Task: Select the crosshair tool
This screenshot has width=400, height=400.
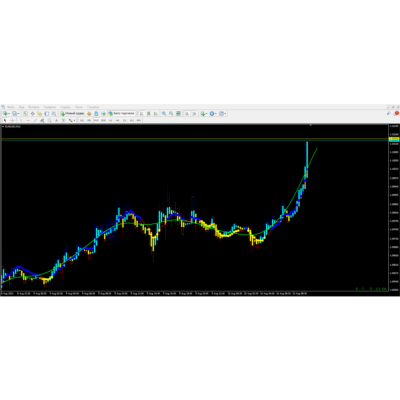Action: tap(12, 120)
